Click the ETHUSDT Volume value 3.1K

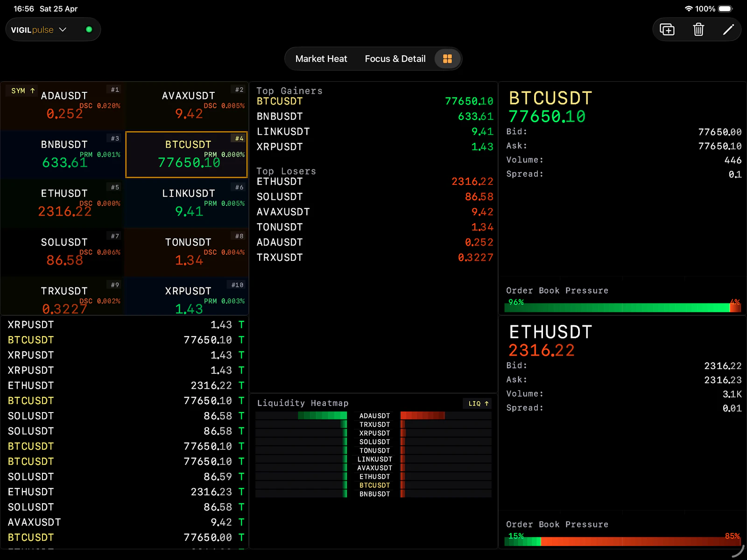(x=732, y=394)
